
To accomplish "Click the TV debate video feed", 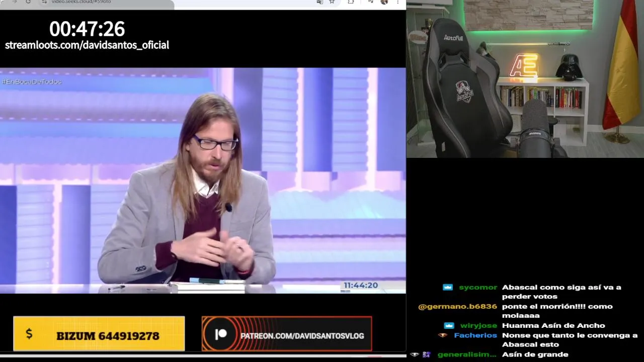I will click(x=203, y=180).
